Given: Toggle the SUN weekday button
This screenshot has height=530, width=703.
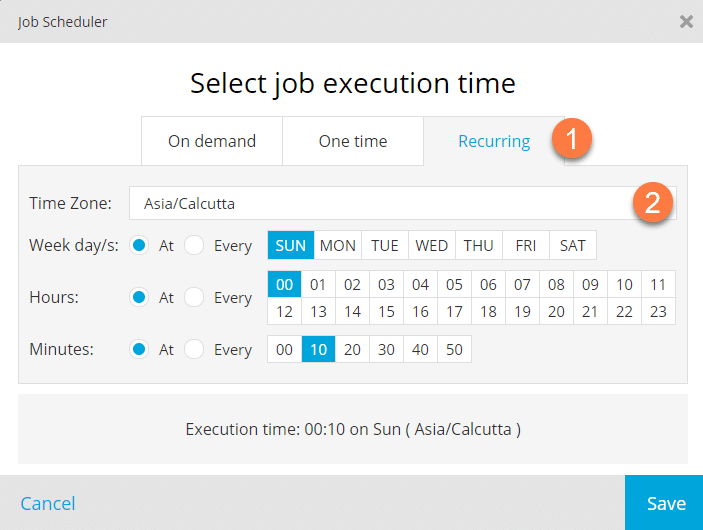Looking at the screenshot, I should tap(291, 245).
